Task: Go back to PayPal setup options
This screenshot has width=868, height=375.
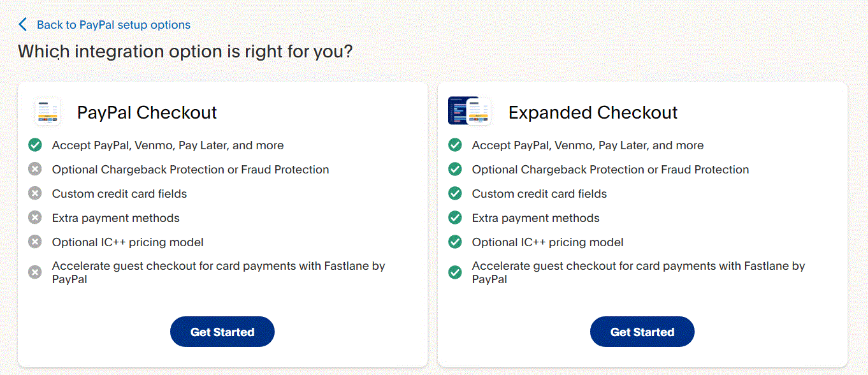Action: 113,25
